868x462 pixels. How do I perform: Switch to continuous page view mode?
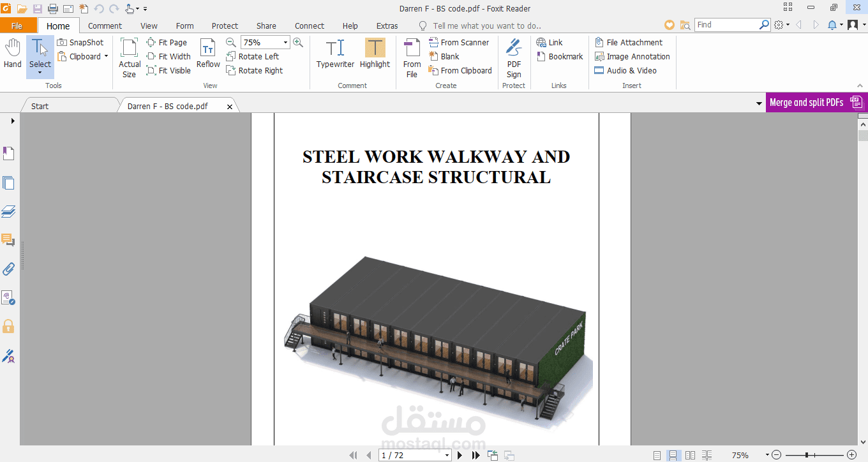pos(673,455)
